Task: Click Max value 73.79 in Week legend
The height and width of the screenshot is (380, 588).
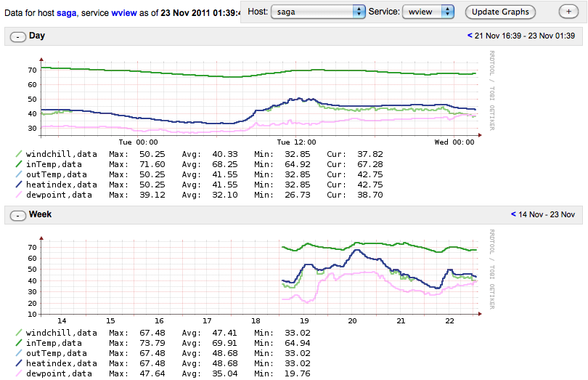Action: click(x=152, y=343)
